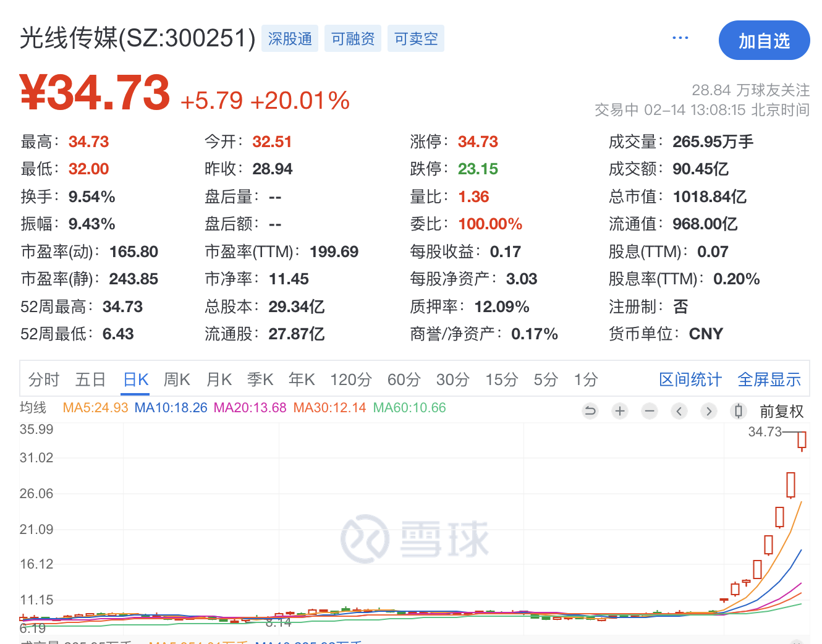Click the chart move right arrow
Viewport: 822px width, 644px height.
709,411
